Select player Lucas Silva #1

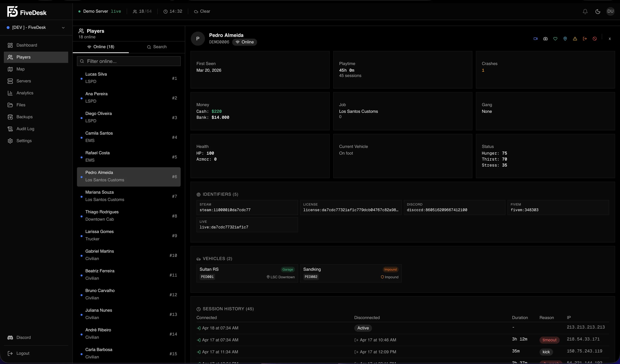click(x=129, y=78)
